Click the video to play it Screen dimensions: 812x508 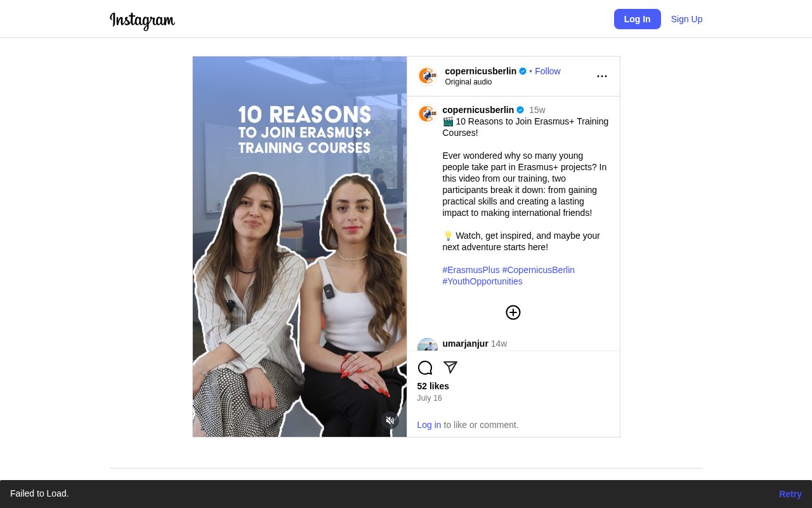299,247
